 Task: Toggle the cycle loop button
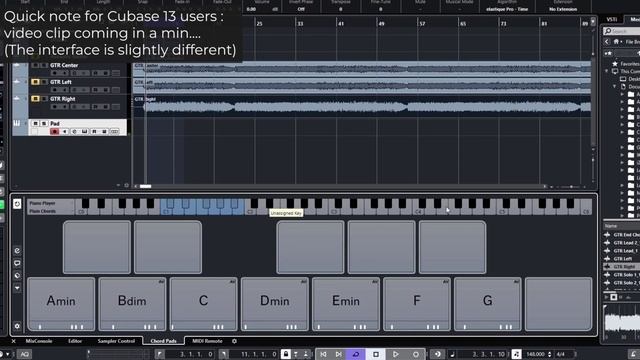[x=356, y=354]
